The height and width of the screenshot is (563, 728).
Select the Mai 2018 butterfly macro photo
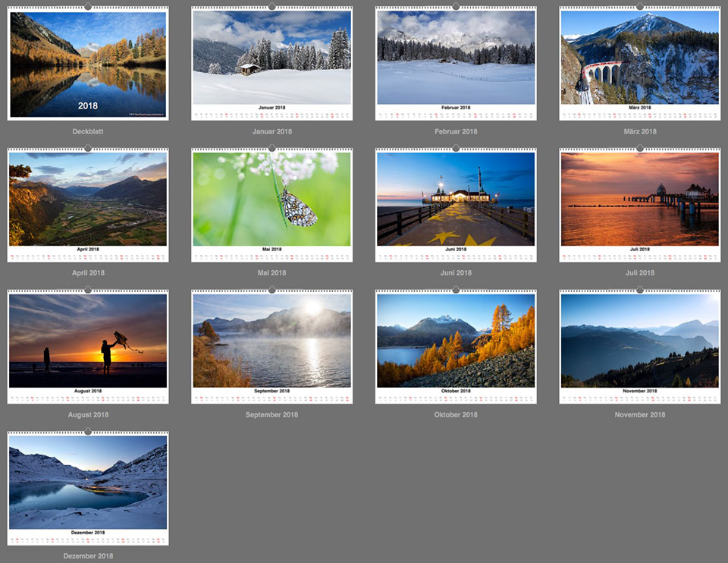point(271,201)
